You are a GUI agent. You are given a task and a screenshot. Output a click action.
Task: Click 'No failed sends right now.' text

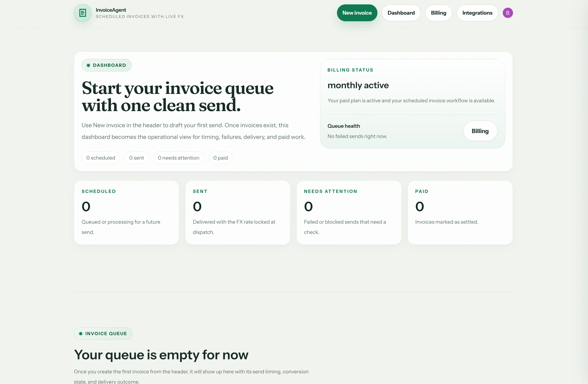click(x=357, y=136)
